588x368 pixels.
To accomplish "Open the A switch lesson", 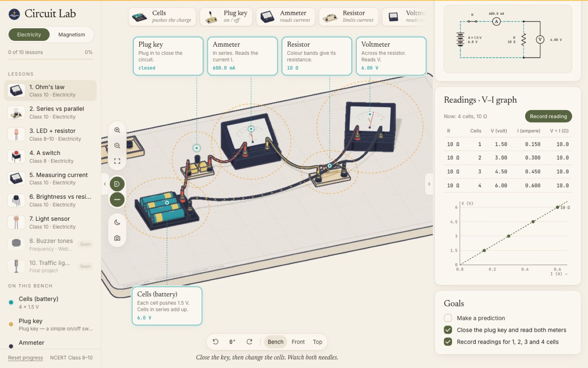I will point(50,156).
